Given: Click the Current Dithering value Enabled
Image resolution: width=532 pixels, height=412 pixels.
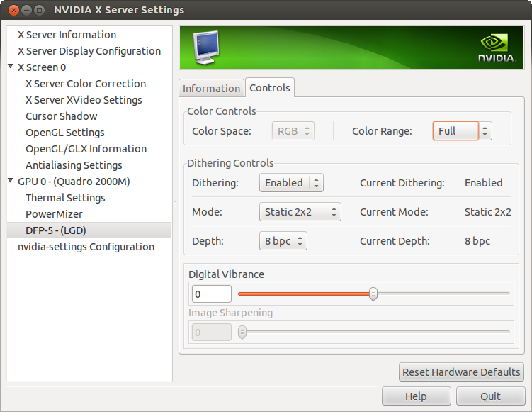Looking at the screenshot, I should (x=484, y=183).
